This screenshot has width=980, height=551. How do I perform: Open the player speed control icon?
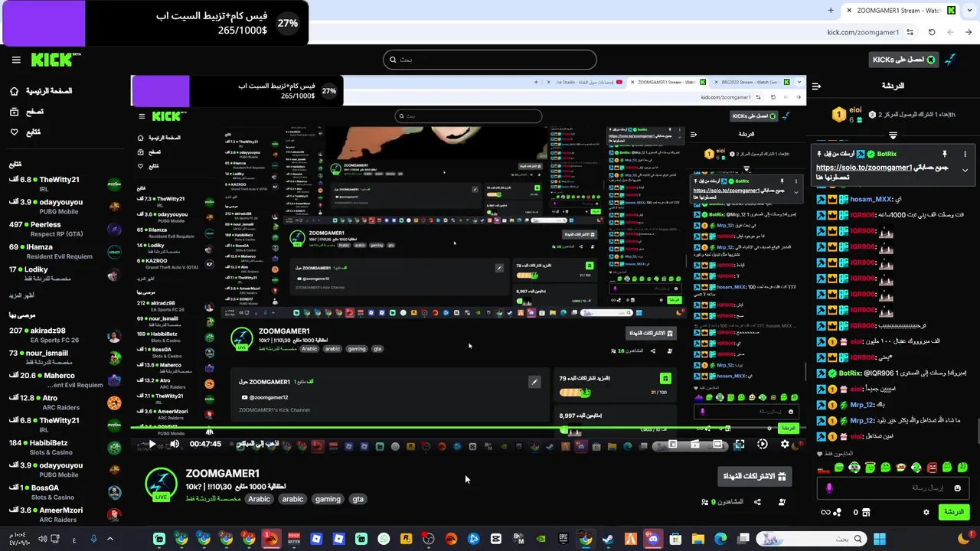click(x=763, y=444)
